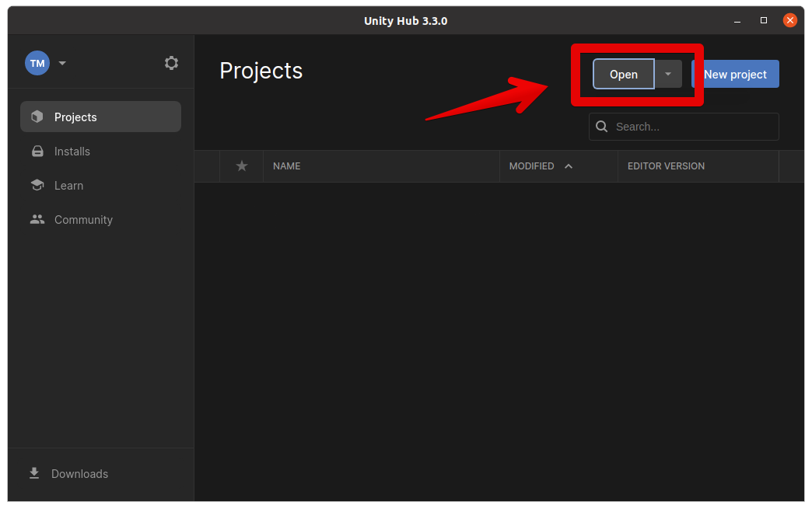Click the search magnifier icon
This screenshot has height=509, width=812.
[x=601, y=127]
